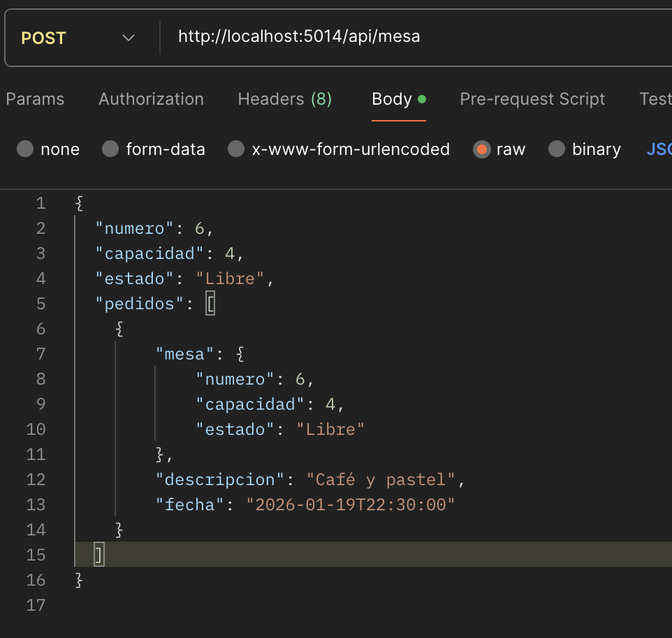Choose the binary body radio button
This screenshot has height=638, width=672.
pyautogui.click(x=557, y=149)
